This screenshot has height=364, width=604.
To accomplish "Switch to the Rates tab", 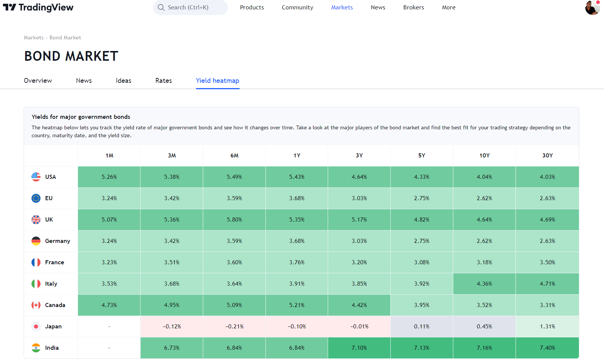I will pyautogui.click(x=163, y=80).
